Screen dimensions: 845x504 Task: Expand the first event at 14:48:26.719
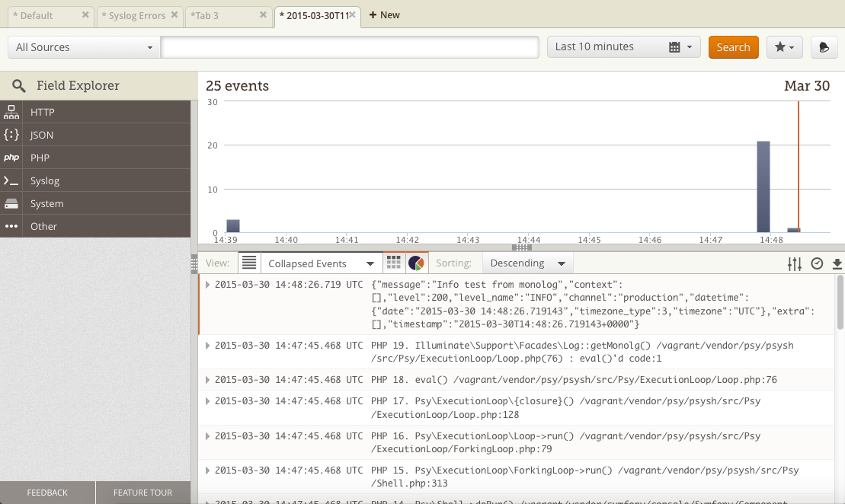tap(208, 284)
